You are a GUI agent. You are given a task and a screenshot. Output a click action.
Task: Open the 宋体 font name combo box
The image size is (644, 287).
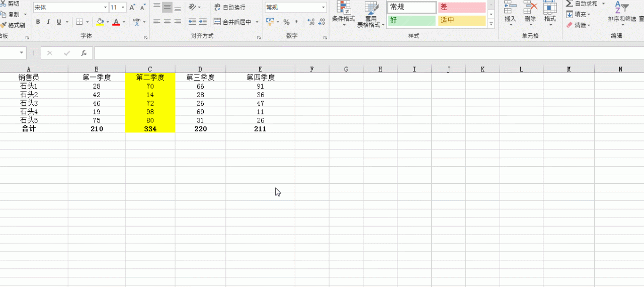click(x=70, y=8)
